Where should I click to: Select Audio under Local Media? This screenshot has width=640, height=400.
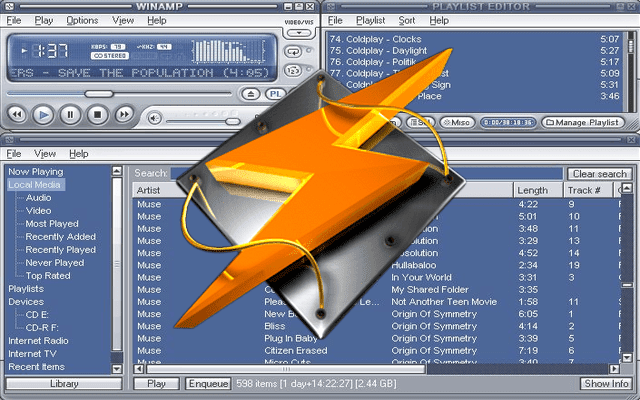[x=38, y=198]
